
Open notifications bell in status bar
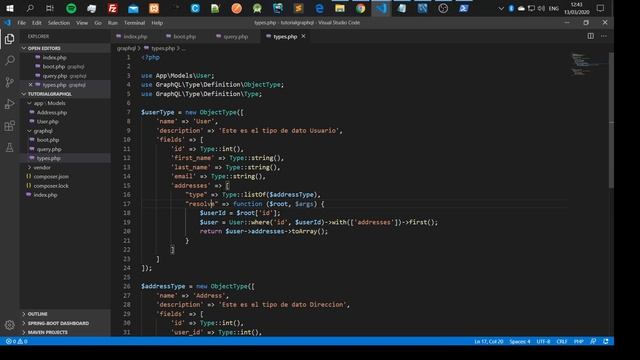coord(606,341)
